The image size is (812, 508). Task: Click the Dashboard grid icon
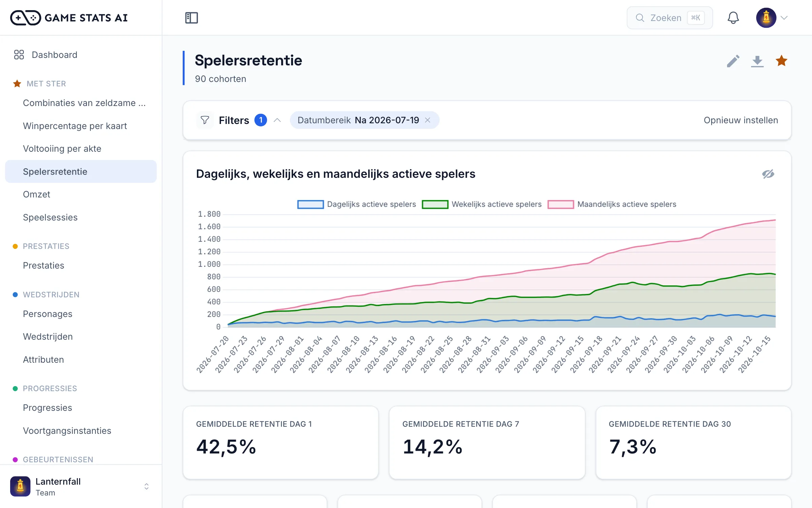point(19,55)
